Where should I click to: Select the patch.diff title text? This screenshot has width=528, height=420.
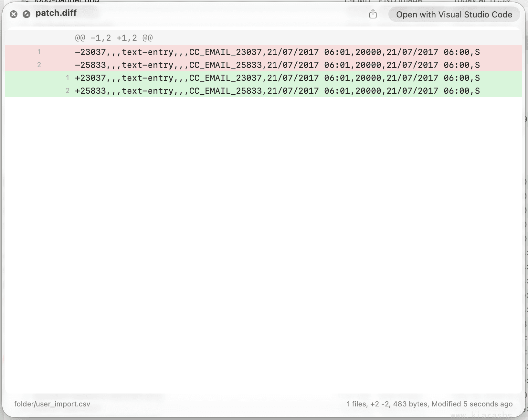click(x=56, y=13)
